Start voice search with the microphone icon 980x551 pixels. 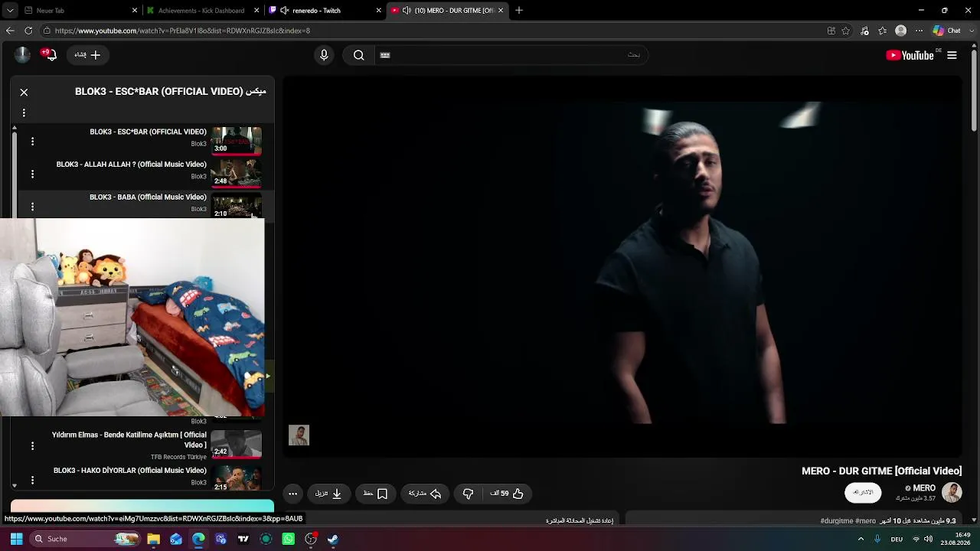click(324, 55)
